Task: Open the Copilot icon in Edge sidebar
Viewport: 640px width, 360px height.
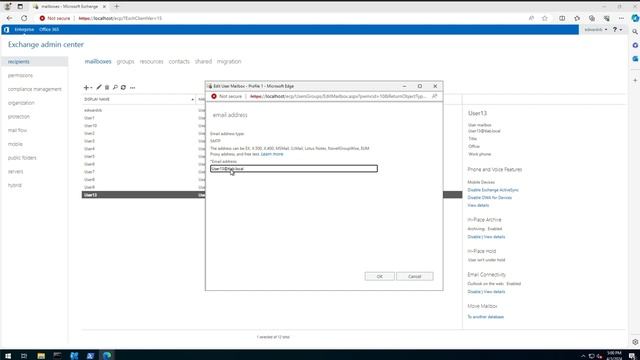Action: point(635,18)
